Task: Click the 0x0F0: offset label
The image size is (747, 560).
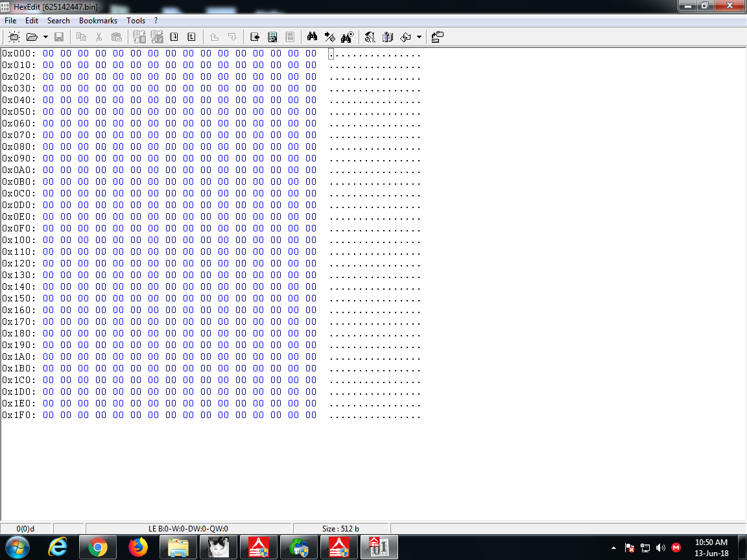Action: point(19,228)
